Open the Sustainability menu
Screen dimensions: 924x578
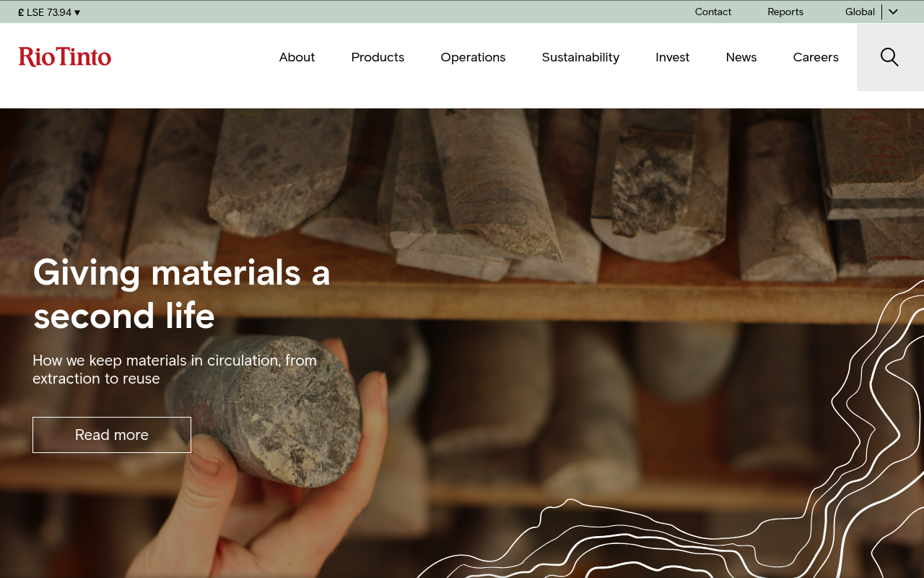pos(580,57)
